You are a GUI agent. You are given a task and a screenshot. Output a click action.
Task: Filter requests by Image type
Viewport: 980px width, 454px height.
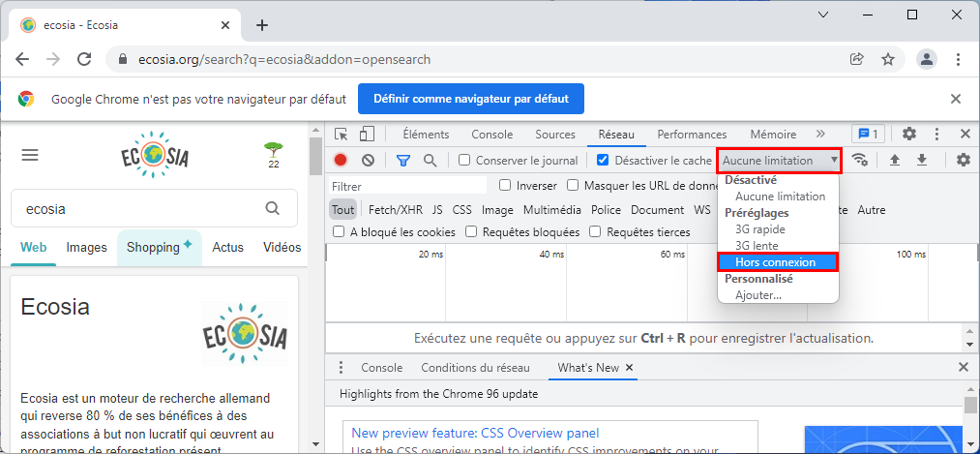[497, 210]
